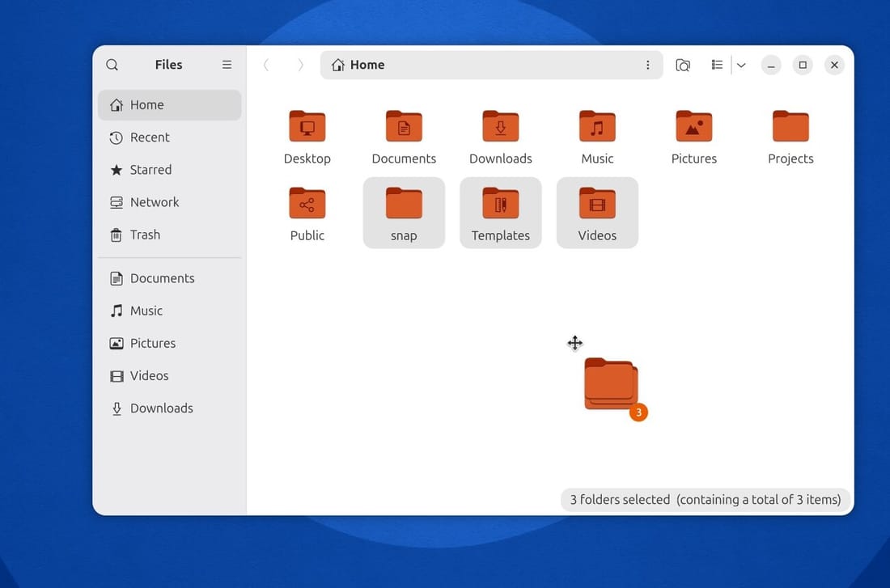Open Starred in the sidebar
Image resolution: width=890 pixels, height=588 pixels.
click(169, 170)
